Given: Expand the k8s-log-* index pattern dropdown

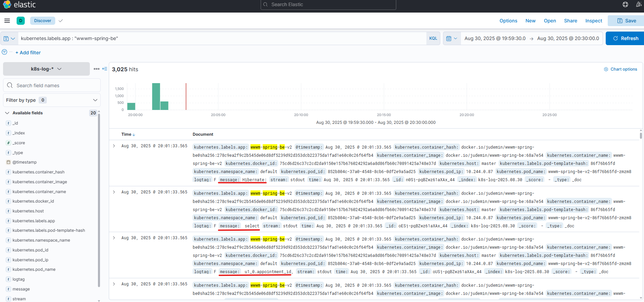Looking at the screenshot, I should pyautogui.click(x=46, y=69).
